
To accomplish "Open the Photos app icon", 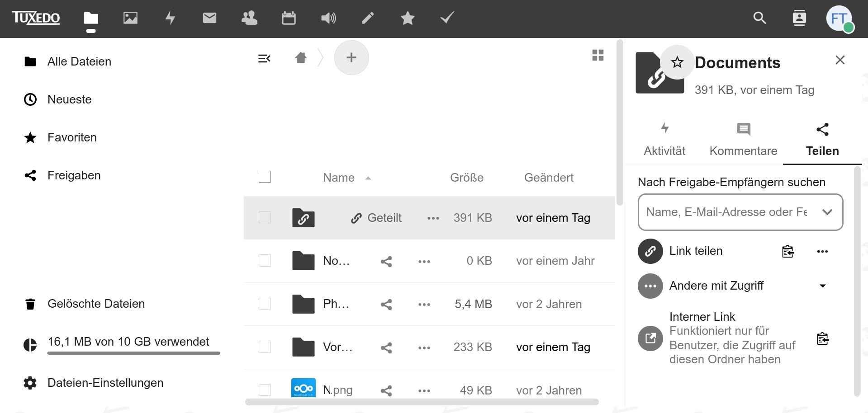I will 130,18.
